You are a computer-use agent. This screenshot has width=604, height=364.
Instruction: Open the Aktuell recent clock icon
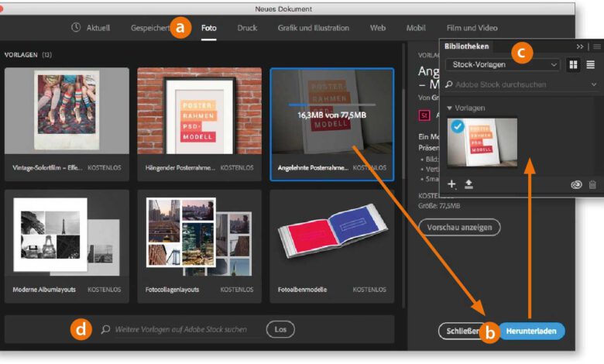(x=76, y=27)
